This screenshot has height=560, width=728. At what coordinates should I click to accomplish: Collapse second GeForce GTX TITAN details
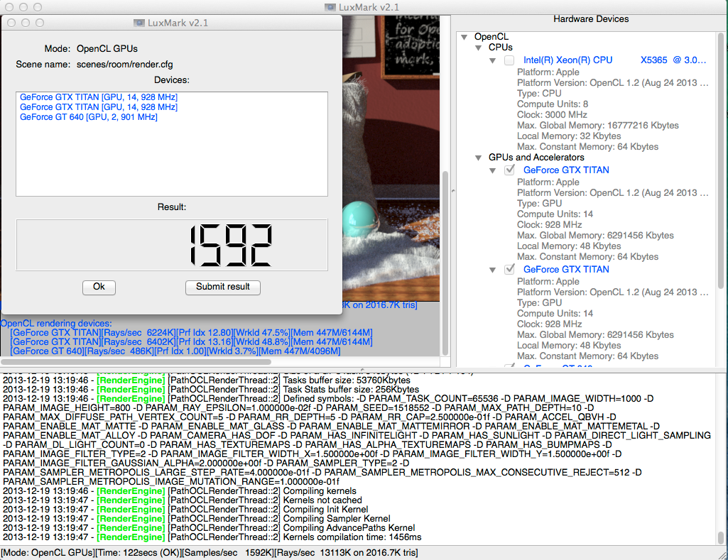[493, 270]
